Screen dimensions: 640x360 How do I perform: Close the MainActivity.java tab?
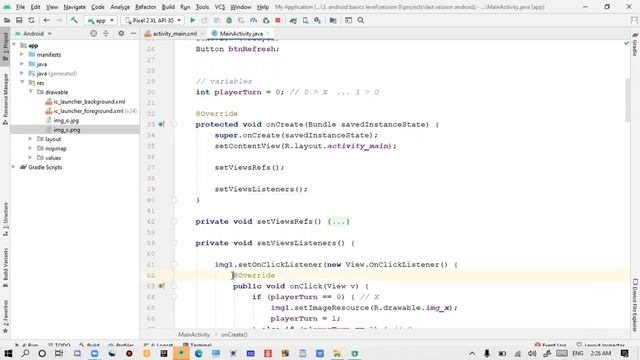[268, 33]
